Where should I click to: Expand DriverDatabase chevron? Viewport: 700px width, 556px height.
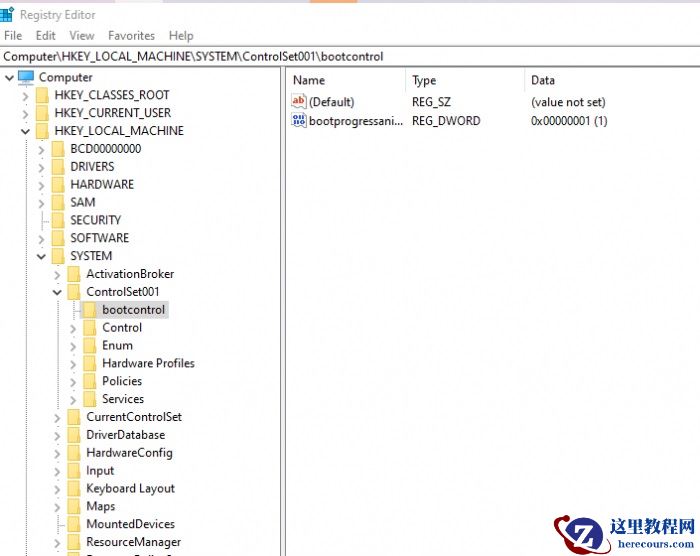(x=57, y=435)
